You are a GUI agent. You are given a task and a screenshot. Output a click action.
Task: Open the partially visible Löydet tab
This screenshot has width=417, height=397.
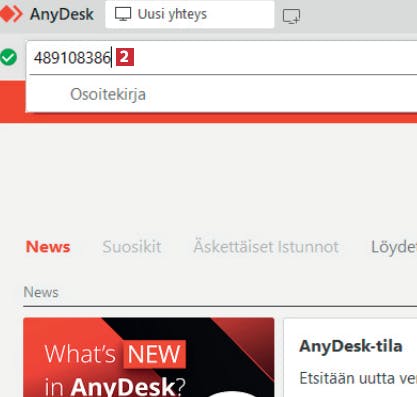click(x=394, y=247)
